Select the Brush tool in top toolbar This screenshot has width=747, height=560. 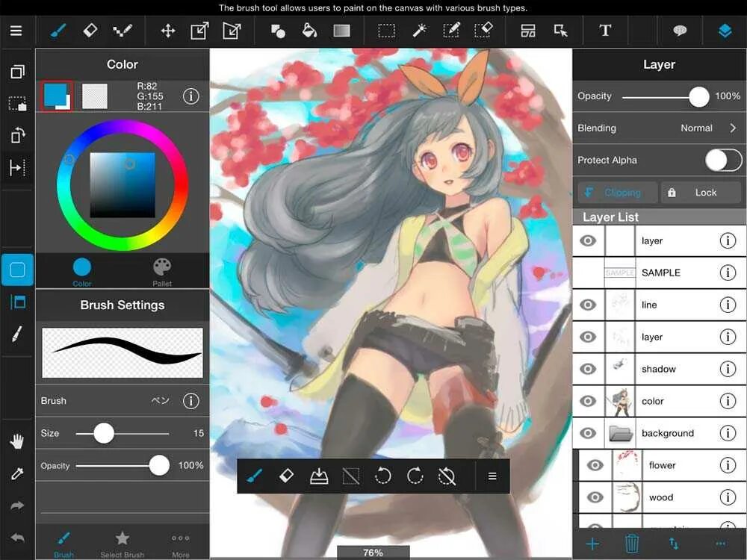tap(58, 31)
